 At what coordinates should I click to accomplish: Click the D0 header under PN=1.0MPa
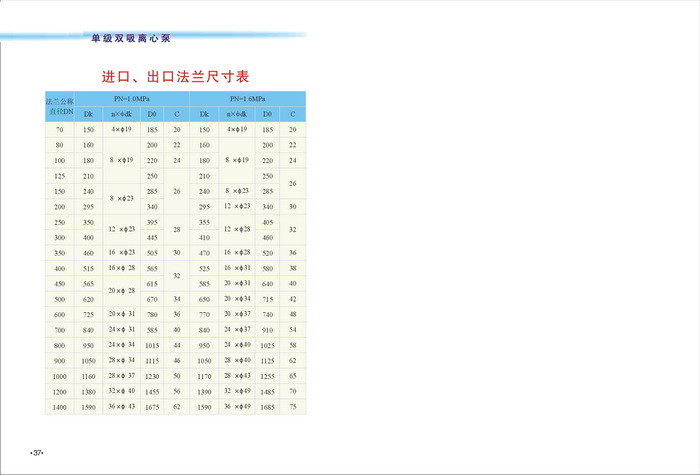152,115
